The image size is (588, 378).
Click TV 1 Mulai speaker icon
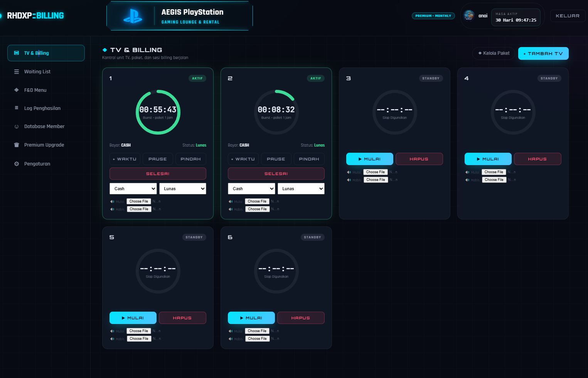tap(112, 201)
